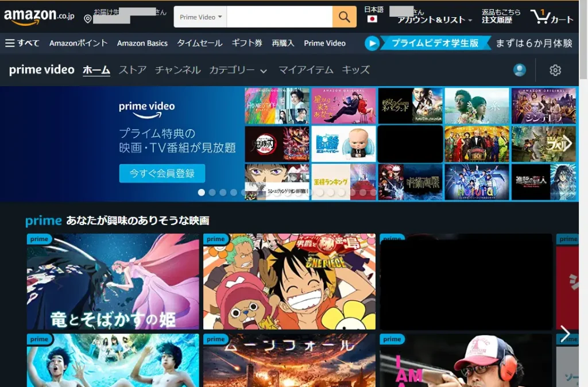Click the シンデレラ thumbnail in the banner
The width and height of the screenshot is (588, 387).
click(544, 106)
